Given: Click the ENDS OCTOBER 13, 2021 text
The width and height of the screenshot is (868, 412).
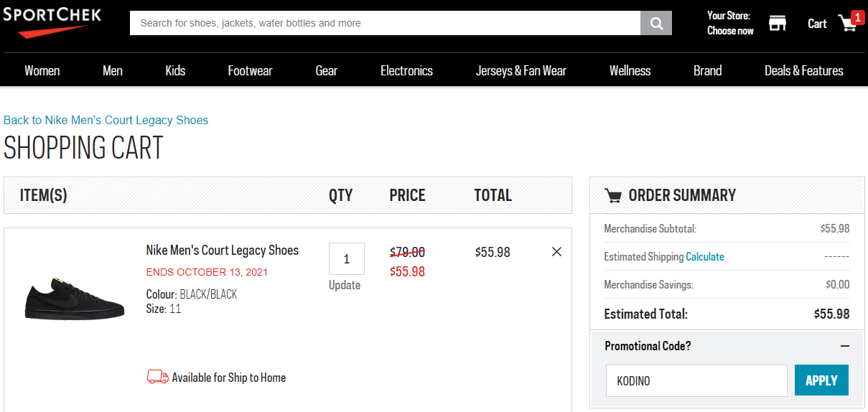Looking at the screenshot, I should [207, 272].
